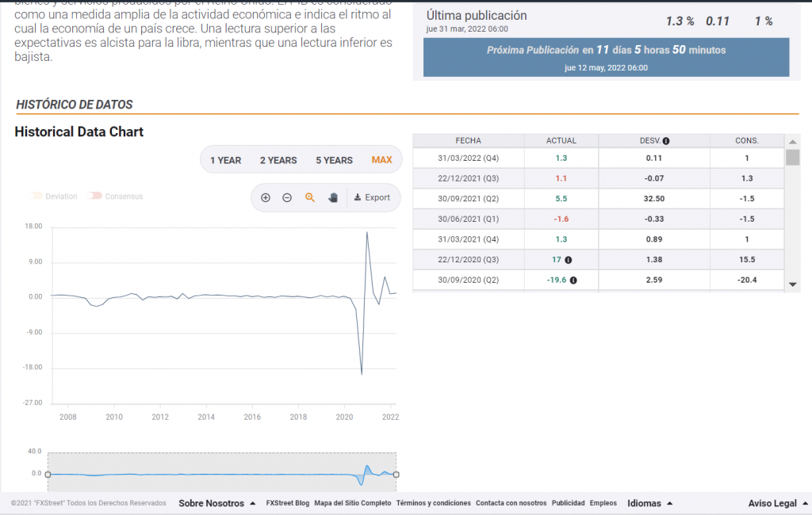Toggle the Deviation series switch
The height and width of the screenshot is (515, 812).
pyautogui.click(x=36, y=196)
